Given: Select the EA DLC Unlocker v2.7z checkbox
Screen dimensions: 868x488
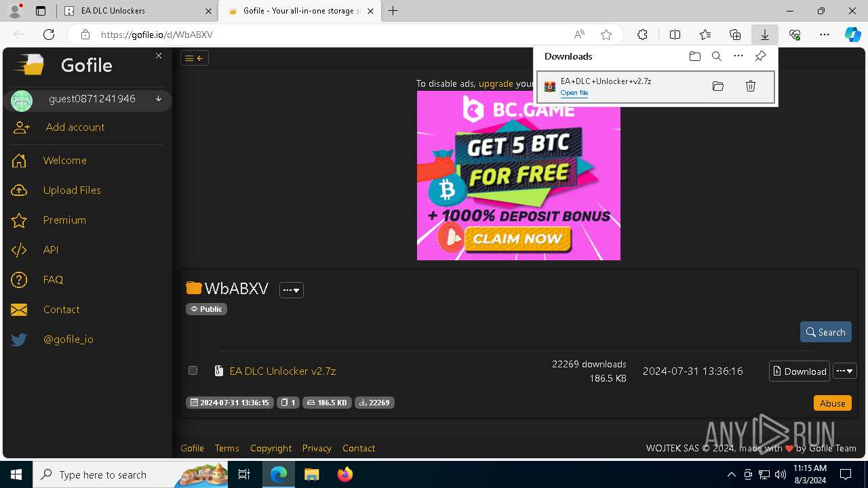Looking at the screenshot, I should (193, 371).
